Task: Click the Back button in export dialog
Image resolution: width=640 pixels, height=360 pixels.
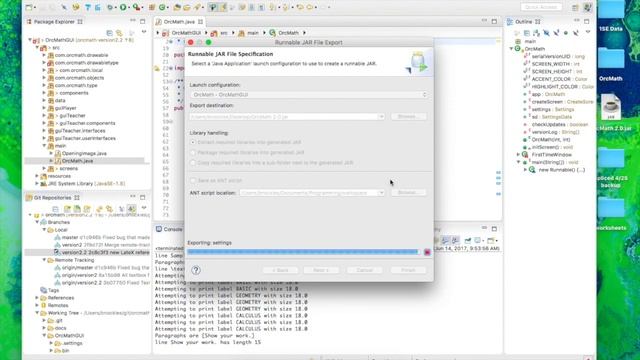Action: 280,270
